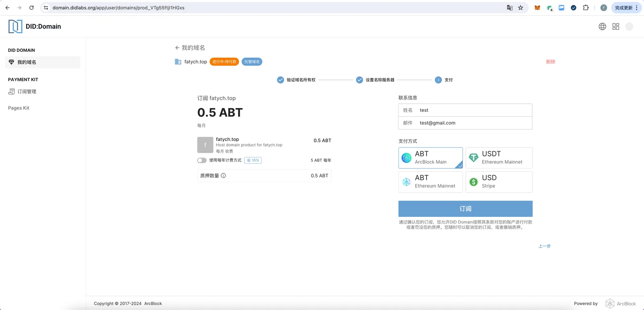Select ABT ArcBlock Main payment method
644x310 pixels.
coord(431,158)
